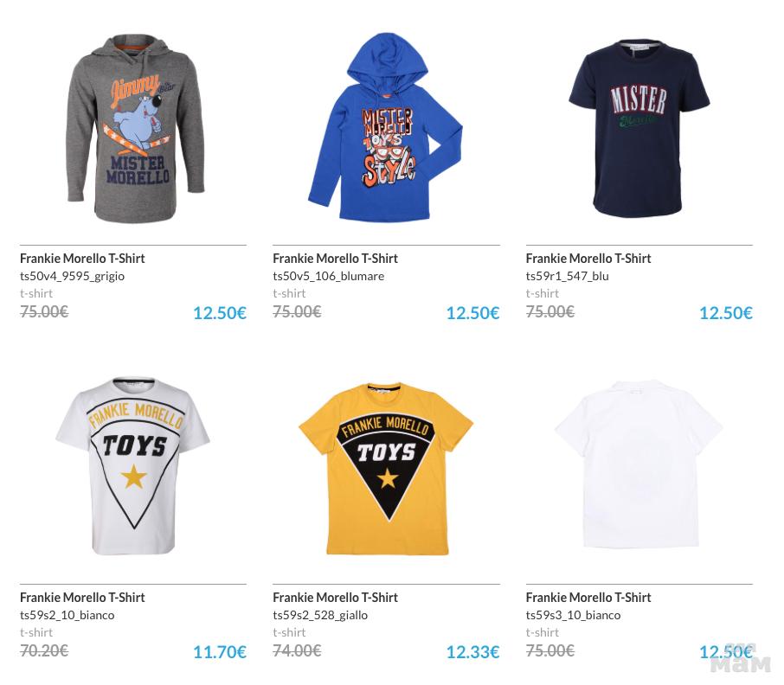Click the title above ts50v5_106_blumare
The width and height of the screenshot is (784, 685).
coord(335,258)
